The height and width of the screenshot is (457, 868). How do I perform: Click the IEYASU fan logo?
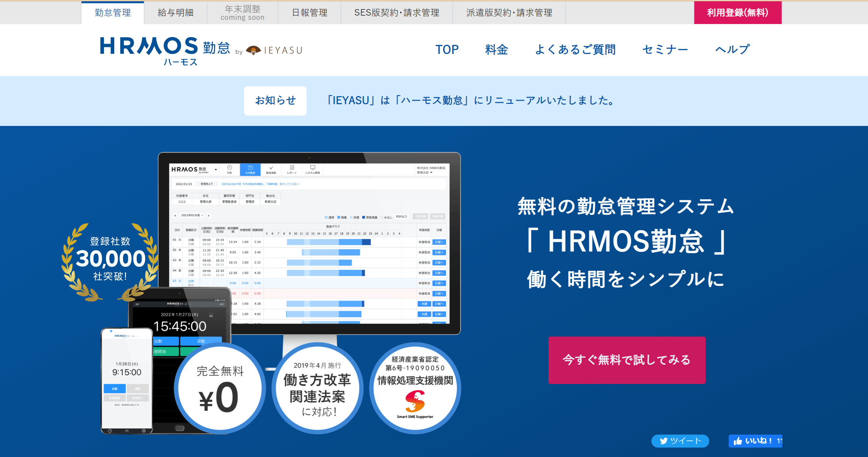tap(274, 50)
